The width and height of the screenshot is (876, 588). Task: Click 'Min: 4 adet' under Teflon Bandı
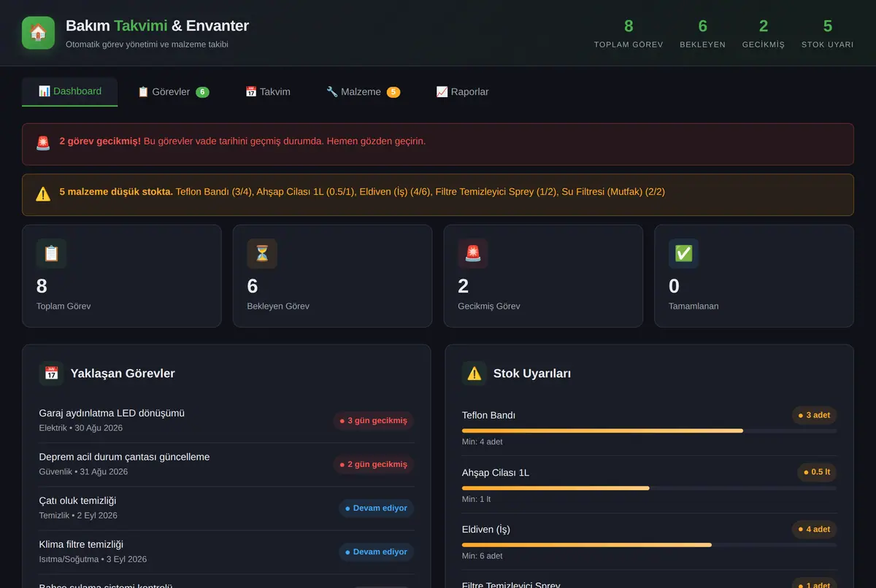(483, 441)
